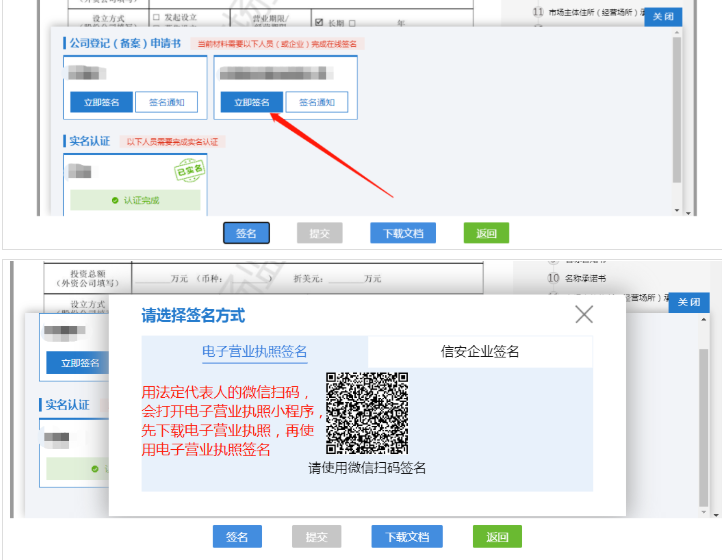The image size is (722, 560).
Task: Click the focused 签名 button in upper row
Action: click(246, 233)
